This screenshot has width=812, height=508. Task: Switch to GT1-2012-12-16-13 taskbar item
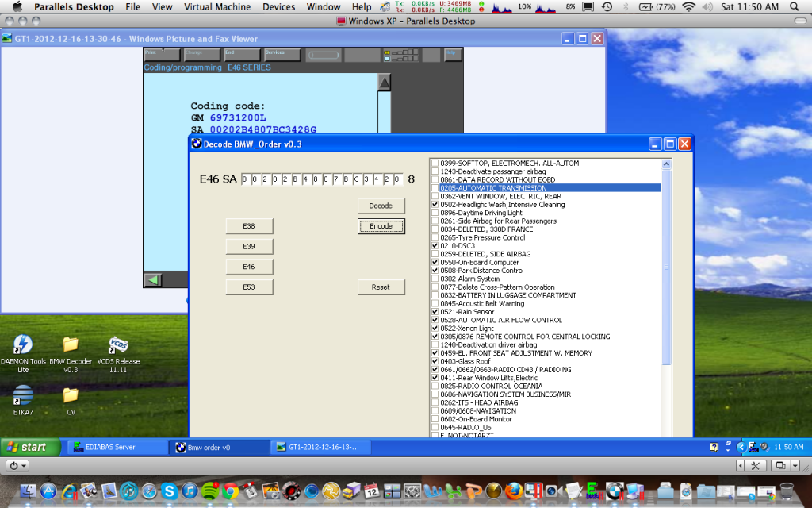[320, 447]
